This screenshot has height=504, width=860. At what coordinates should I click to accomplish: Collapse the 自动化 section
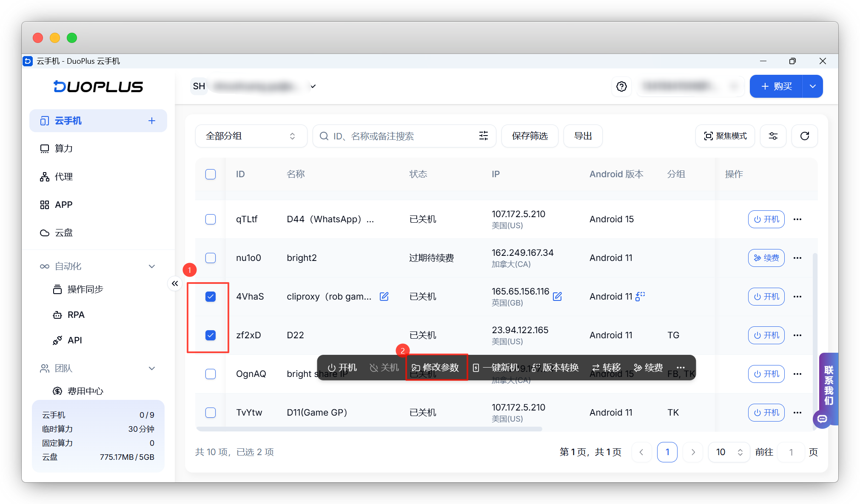point(152,266)
